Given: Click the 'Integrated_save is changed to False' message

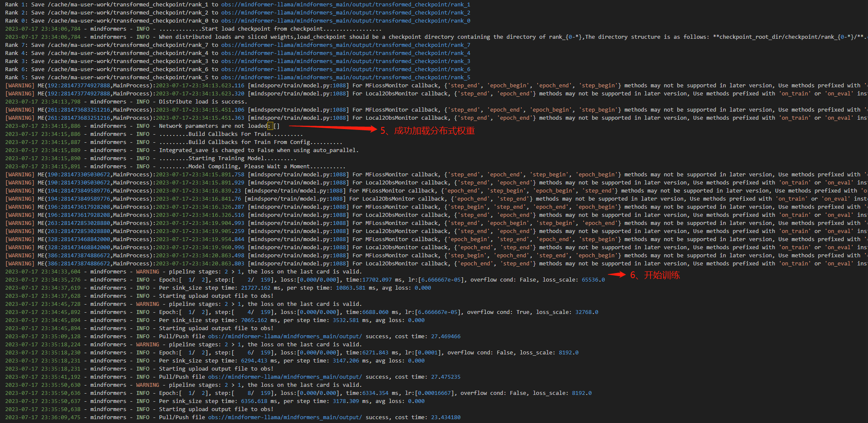Looking at the screenshot, I should click(x=259, y=150).
